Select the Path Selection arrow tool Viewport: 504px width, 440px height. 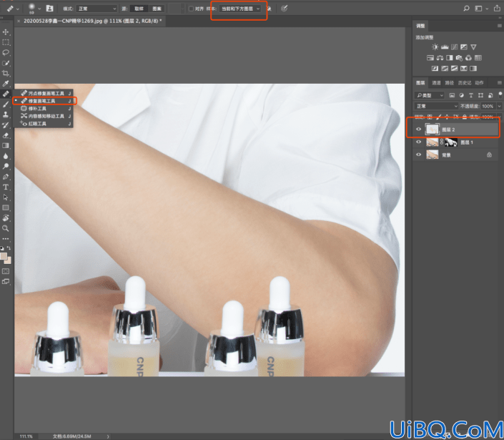[6, 197]
